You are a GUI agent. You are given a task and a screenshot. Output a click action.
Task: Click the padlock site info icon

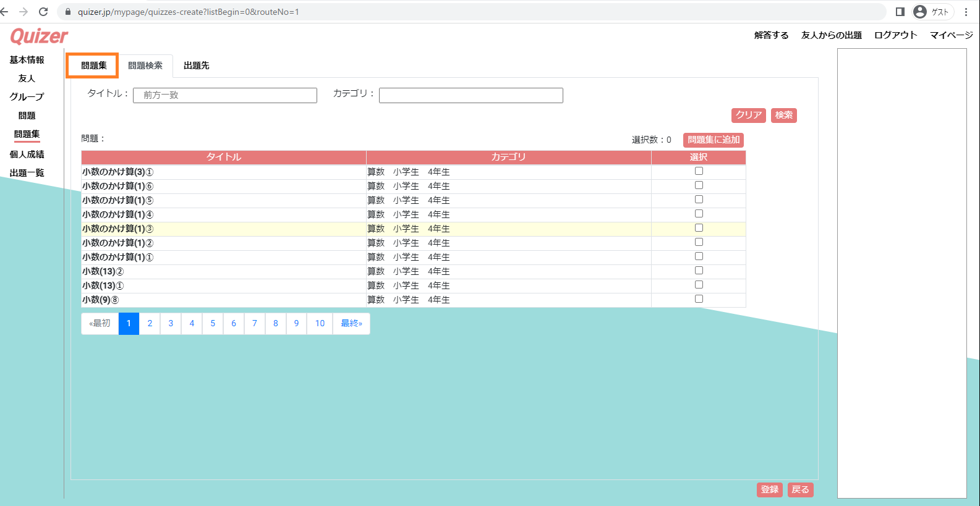tap(68, 12)
